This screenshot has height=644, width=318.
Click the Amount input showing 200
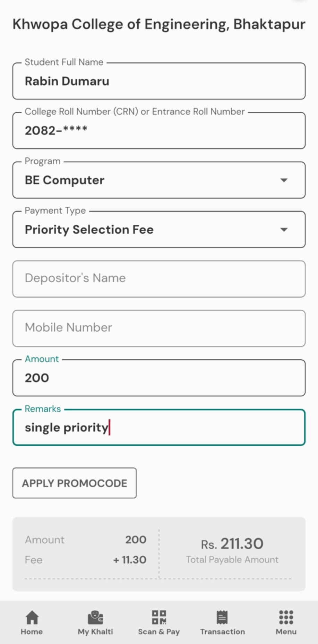[x=159, y=378]
